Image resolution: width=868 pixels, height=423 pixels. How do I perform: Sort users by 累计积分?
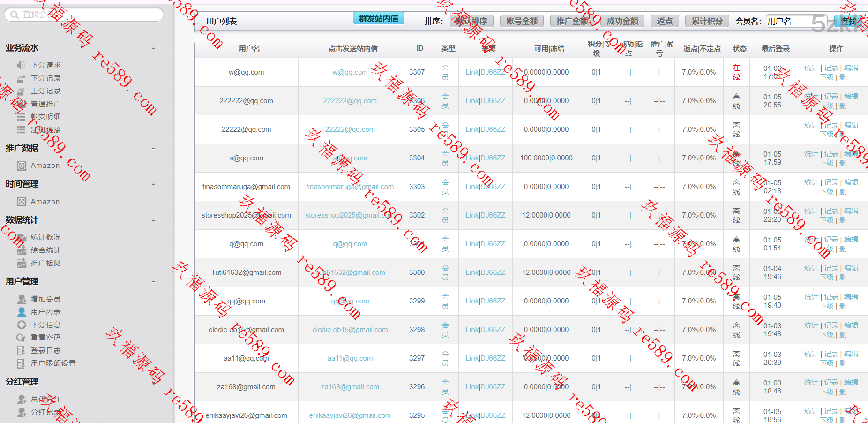(x=707, y=21)
